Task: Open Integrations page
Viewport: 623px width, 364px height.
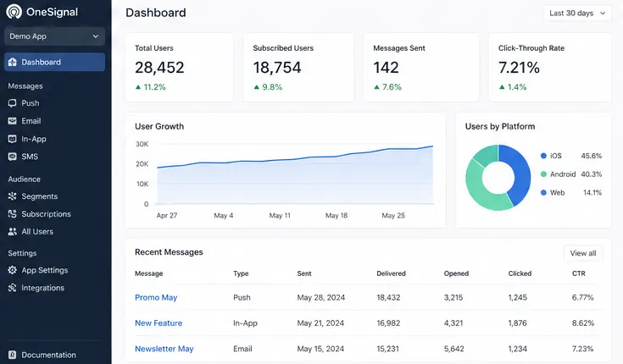Action: point(42,288)
